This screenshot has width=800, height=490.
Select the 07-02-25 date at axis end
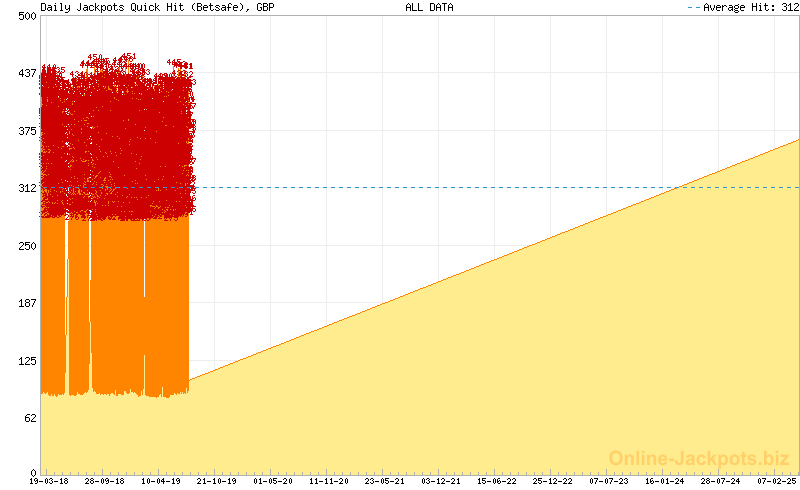(x=777, y=481)
